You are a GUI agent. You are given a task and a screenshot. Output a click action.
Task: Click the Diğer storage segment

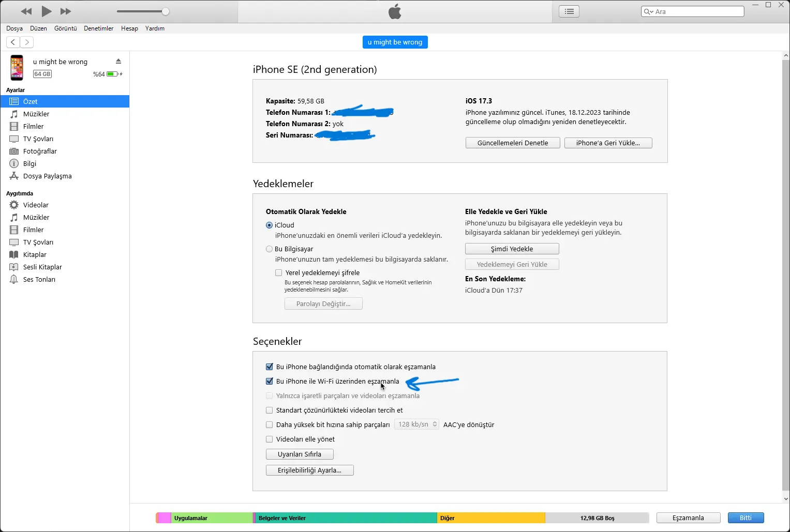pos(491,518)
